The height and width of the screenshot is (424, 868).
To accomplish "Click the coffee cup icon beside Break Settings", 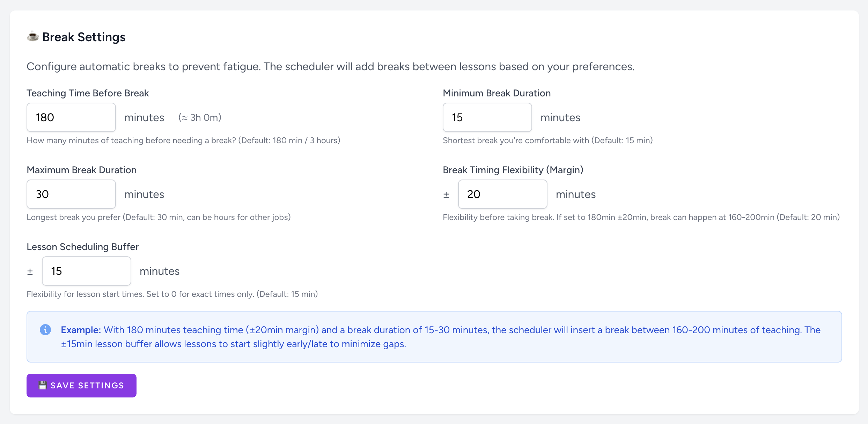I will point(33,36).
